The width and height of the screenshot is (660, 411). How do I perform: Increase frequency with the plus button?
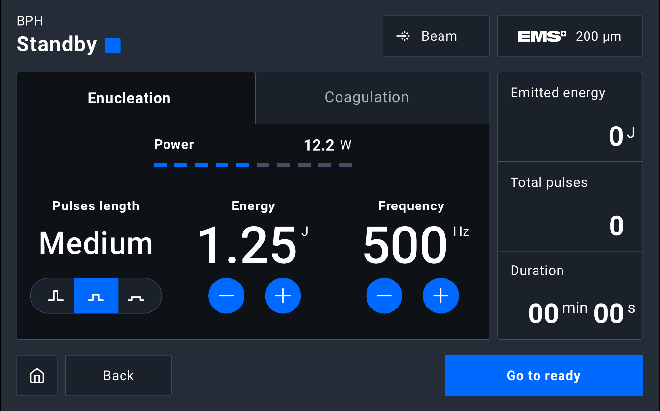click(x=441, y=295)
